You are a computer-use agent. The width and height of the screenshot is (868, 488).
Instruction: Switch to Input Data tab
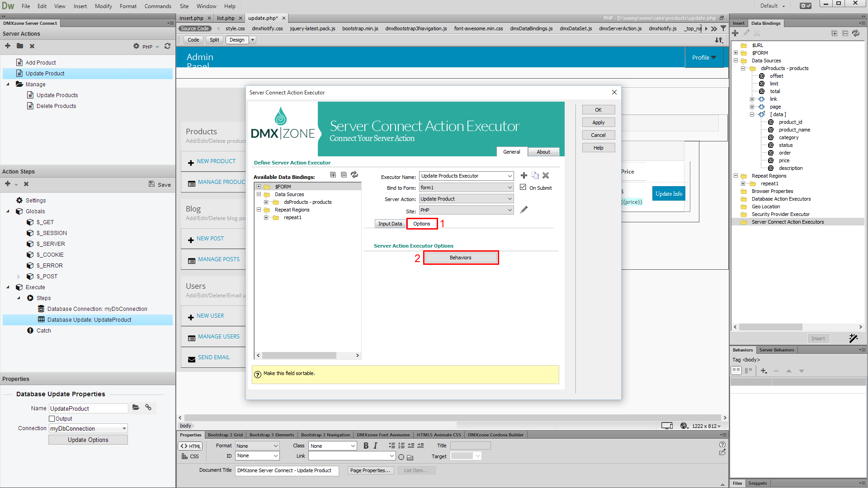click(x=390, y=224)
